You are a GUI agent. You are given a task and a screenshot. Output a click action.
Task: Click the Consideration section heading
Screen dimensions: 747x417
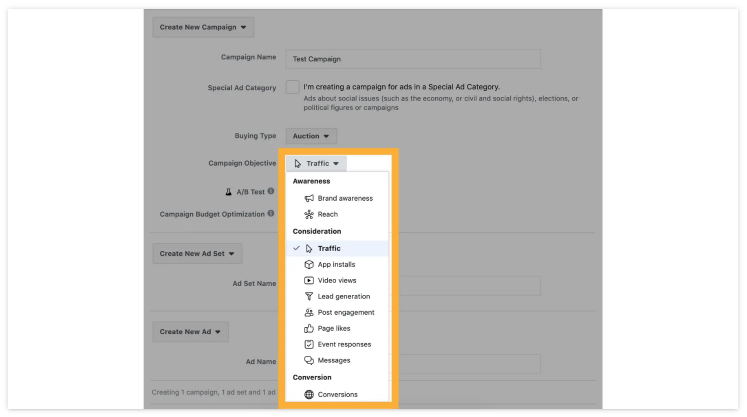(317, 231)
